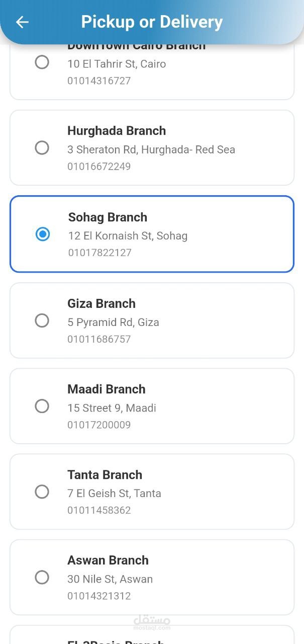Select the Downtown Cairo Branch radio button
This screenshot has width=304, height=644.
click(x=42, y=62)
